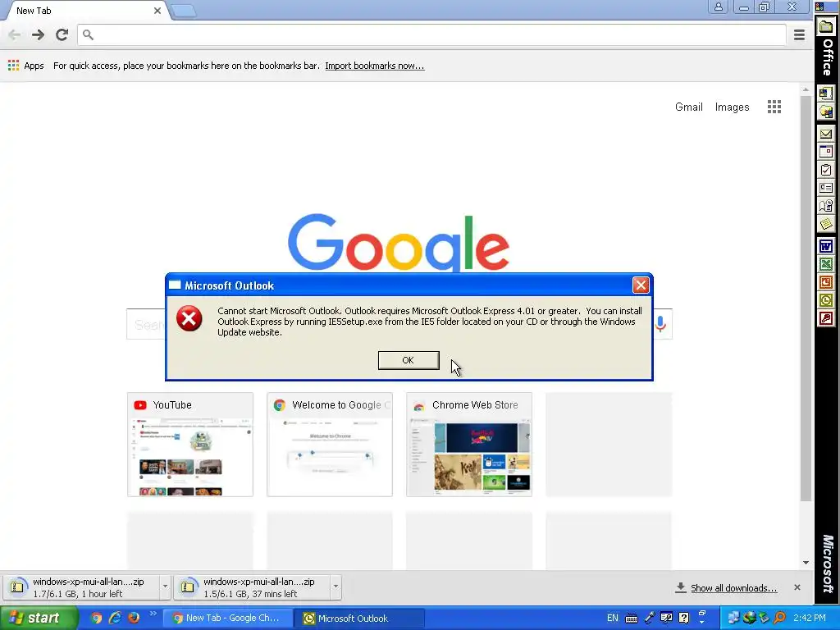Launch Microsoft Excel from the Office bar
The height and width of the screenshot is (630, 840).
tap(825, 264)
